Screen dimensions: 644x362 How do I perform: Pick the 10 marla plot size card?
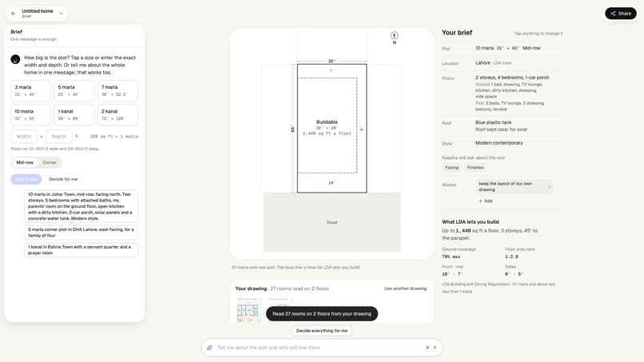[x=31, y=114]
